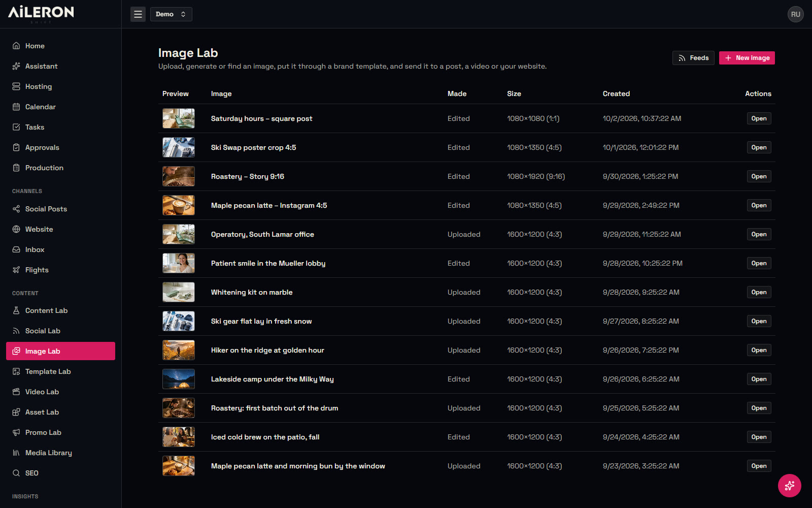Click Ski gear flat lay in fresh snow title
This screenshot has height=508, width=812.
coord(261,321)
